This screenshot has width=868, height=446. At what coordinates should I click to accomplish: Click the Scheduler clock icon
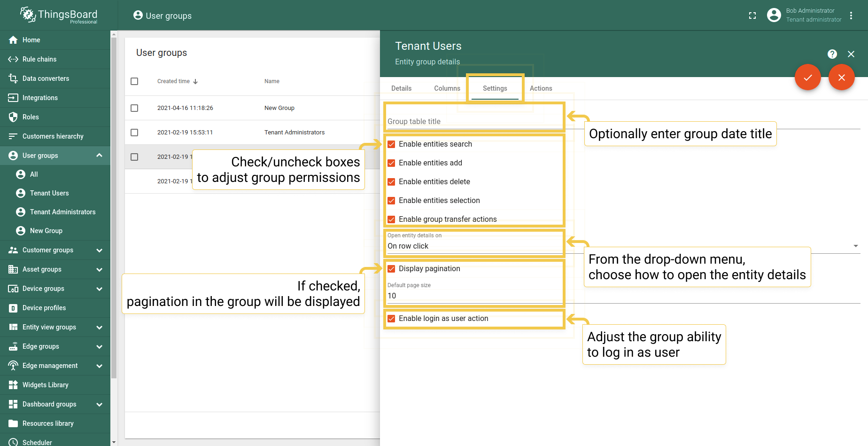point(13,442)
